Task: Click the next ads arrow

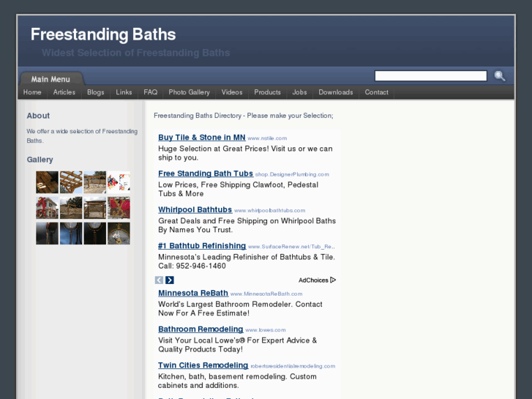Action: coord(170,280)
